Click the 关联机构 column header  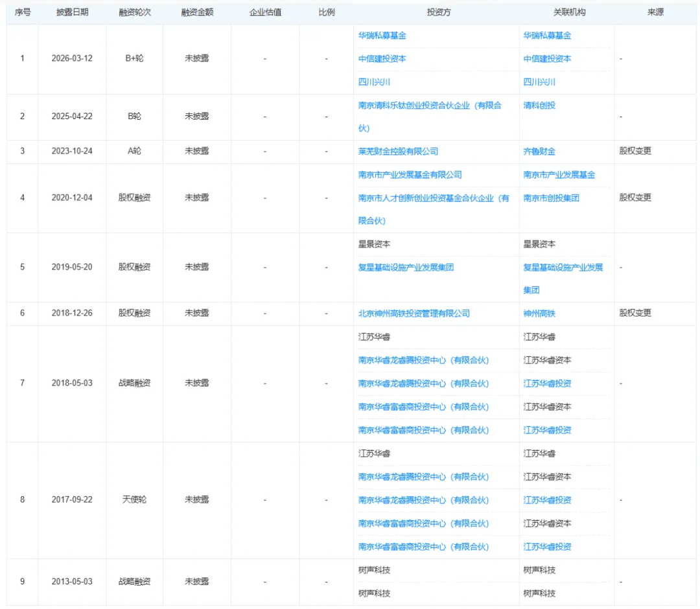pyautogui.click(x=570, y=12)
